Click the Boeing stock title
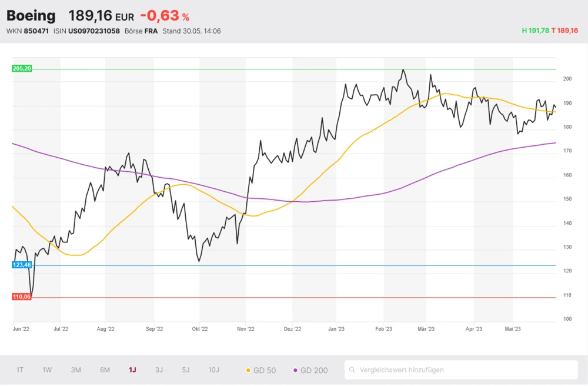 pos(31,16)
